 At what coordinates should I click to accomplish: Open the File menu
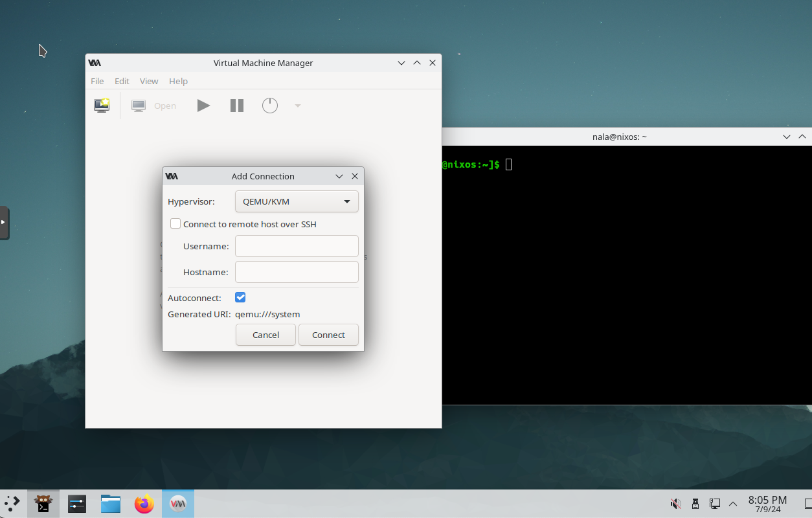click(x=97, y=81)
